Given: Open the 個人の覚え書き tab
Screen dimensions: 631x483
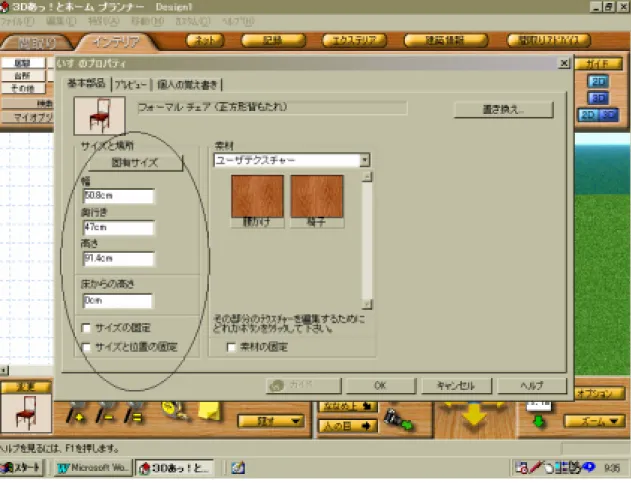Looking at the screenshot, I should click(187, 85).
